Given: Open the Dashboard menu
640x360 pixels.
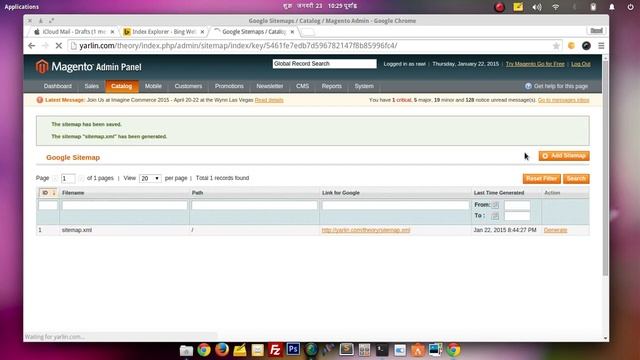Looking at the screenshot, I should [58, 86].
